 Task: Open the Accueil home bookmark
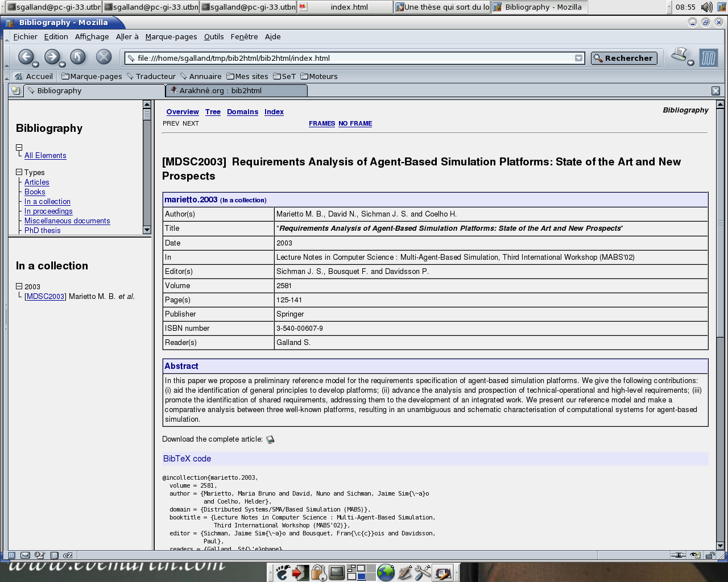(34, 76)
